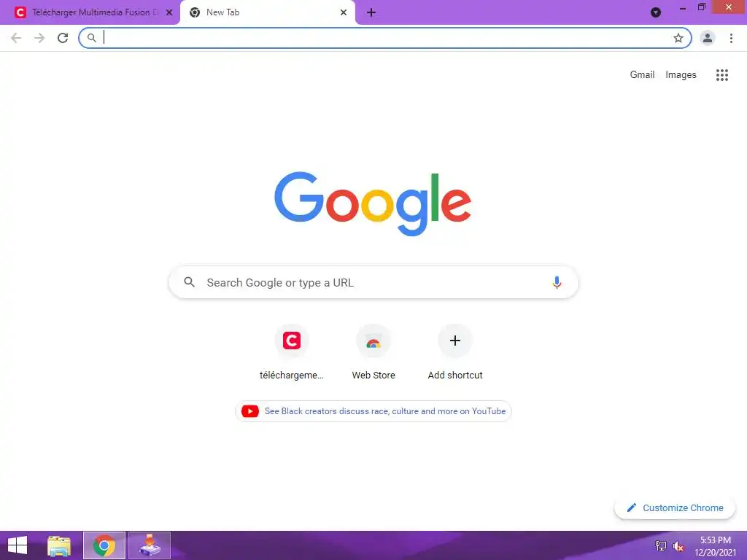This screenshot has height=560, width=747.
Task: Open the téléchargeme... shortcut tile
Action: pos(292,352)
